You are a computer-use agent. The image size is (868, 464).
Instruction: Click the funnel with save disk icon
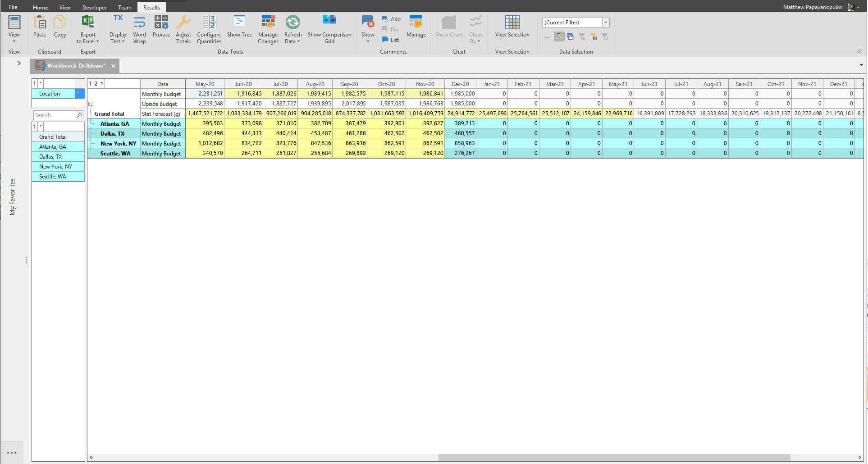tap(594, 36)
